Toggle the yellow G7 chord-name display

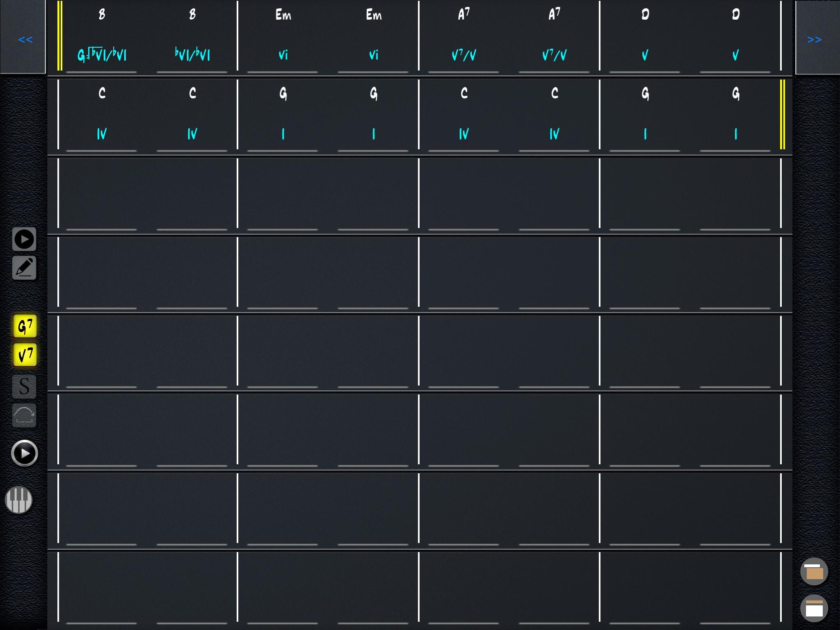point(25,326)
